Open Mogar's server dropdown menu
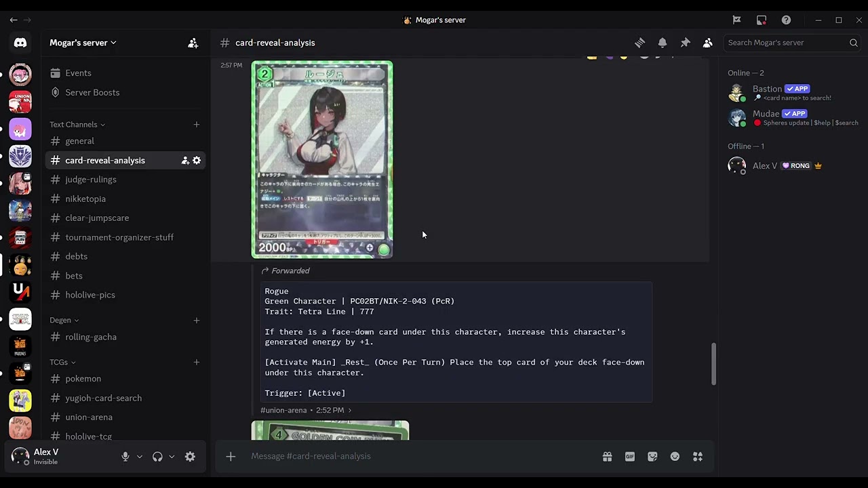 (x=83, y=43)
